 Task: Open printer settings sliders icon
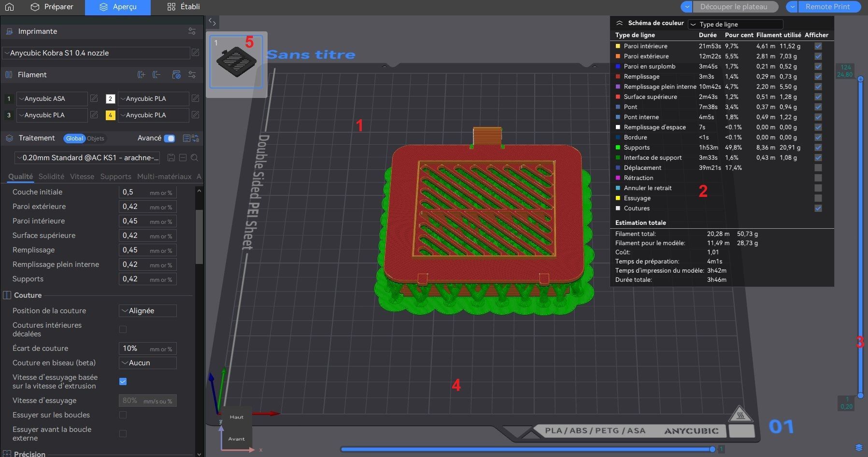(192, 31)
